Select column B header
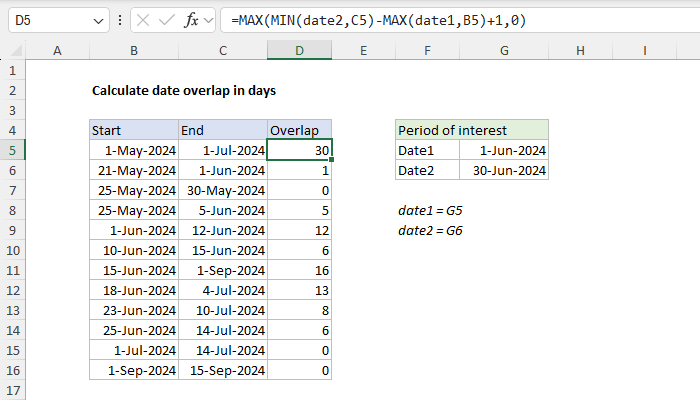The width and height of the screenshot is (700, 400). [134, 50]
